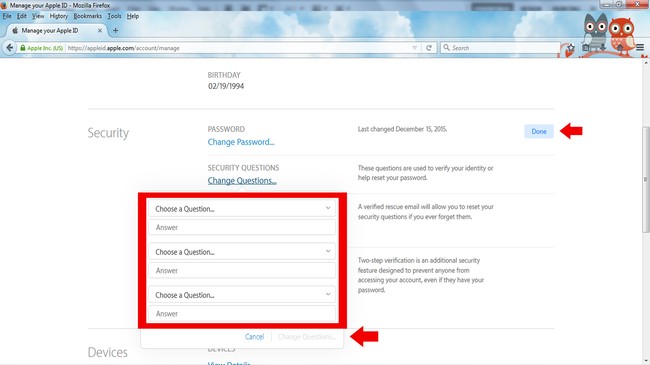Viewport: 650px width, 365px height.
Task: Open the Bookmarks menu
Action: 87,16
